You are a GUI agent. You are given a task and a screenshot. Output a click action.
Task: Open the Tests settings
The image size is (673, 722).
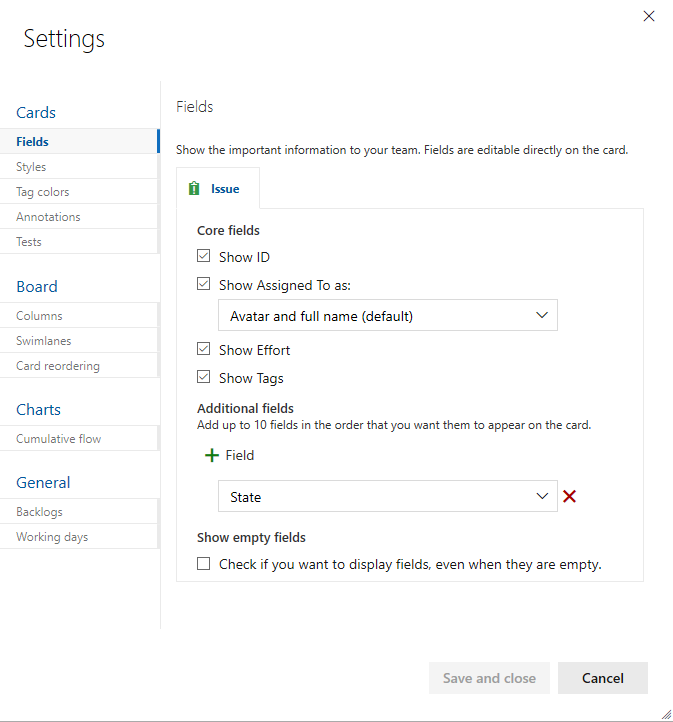[79, 241]
